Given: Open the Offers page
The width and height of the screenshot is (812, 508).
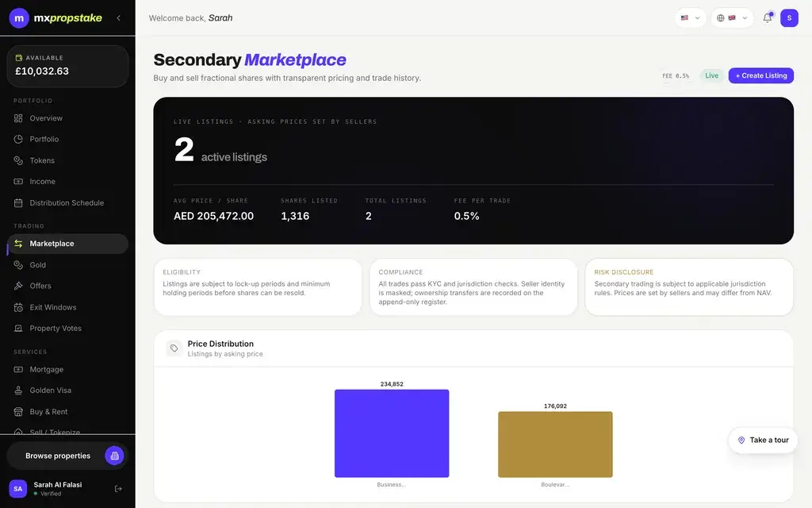Looking at the screenshot, I should [67, 286].
